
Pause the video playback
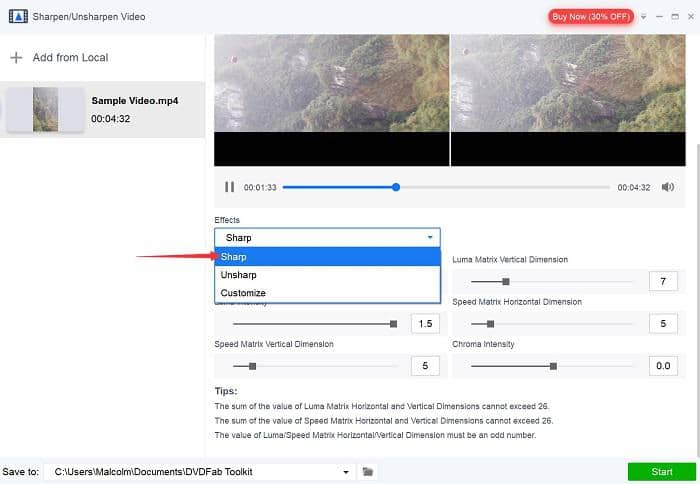229,187
